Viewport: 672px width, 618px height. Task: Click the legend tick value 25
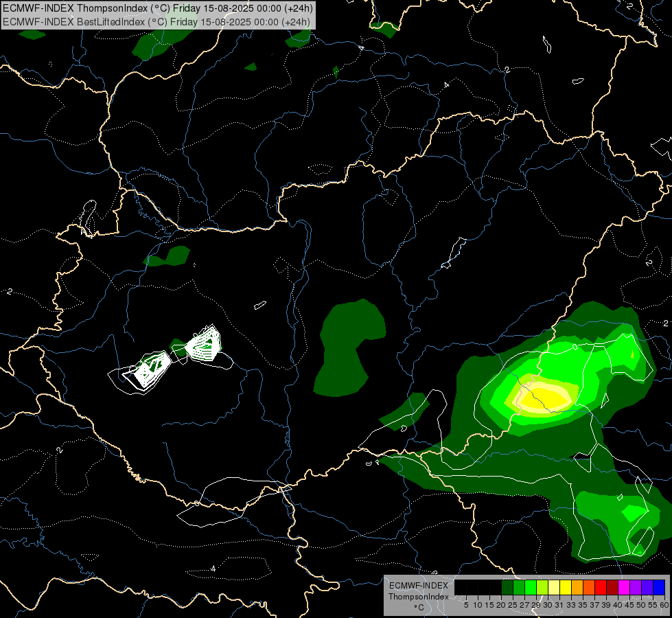tap(513, 605)
